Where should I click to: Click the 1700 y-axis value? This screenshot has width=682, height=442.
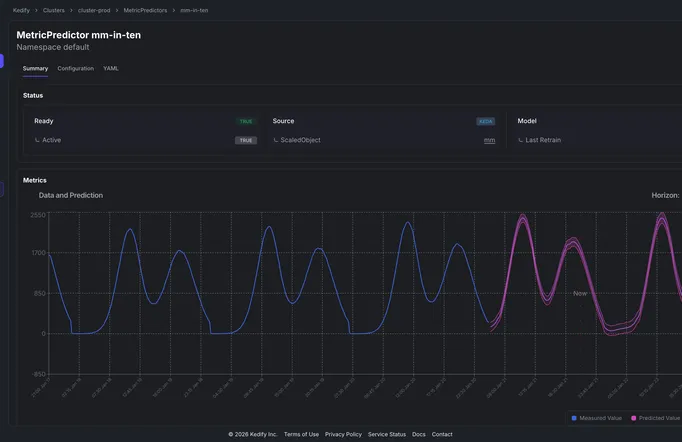pos(38,253)
